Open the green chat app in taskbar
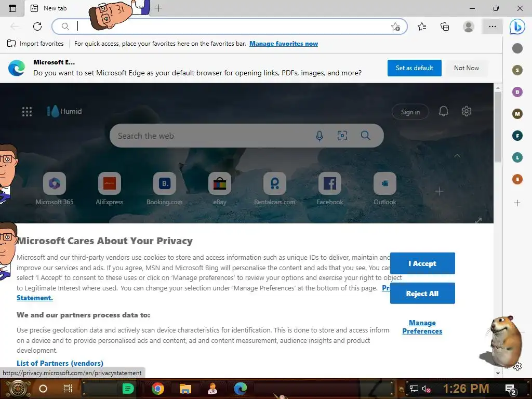This screenshot has height=399, width=532. point(128,389)
